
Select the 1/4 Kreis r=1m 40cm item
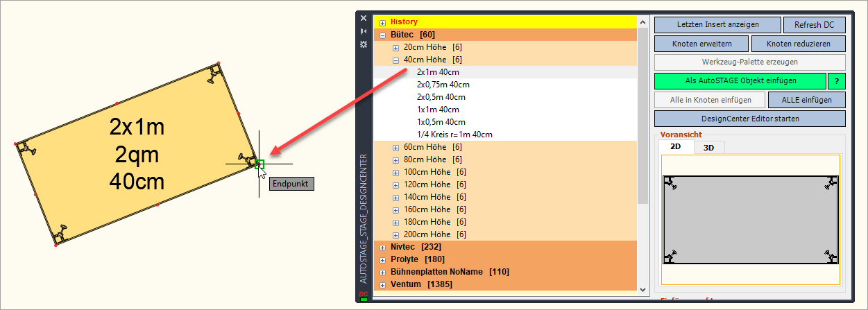454,135
